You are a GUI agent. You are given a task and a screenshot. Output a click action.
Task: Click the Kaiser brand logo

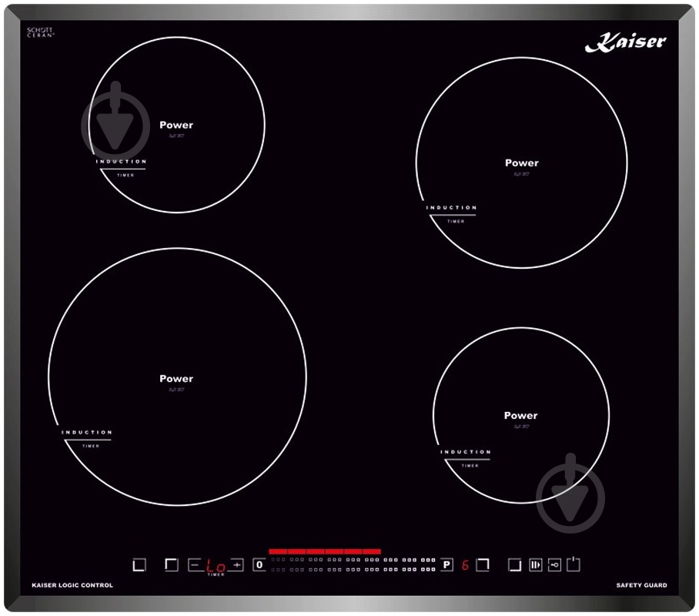point(624,43)
